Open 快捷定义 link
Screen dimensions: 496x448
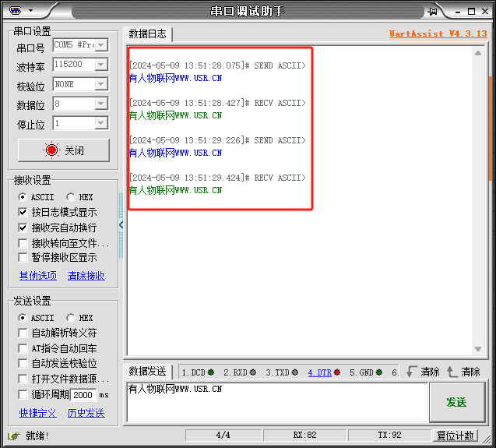point(38,413)
